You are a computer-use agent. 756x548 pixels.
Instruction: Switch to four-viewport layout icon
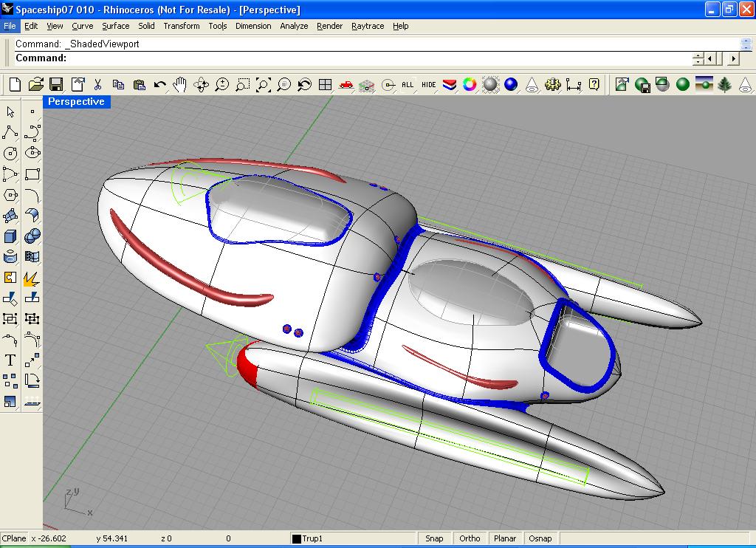point(326,85)
